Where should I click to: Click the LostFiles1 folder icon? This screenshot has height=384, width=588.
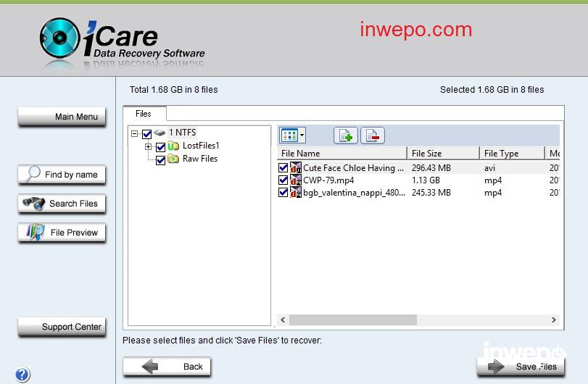(173, 146)
